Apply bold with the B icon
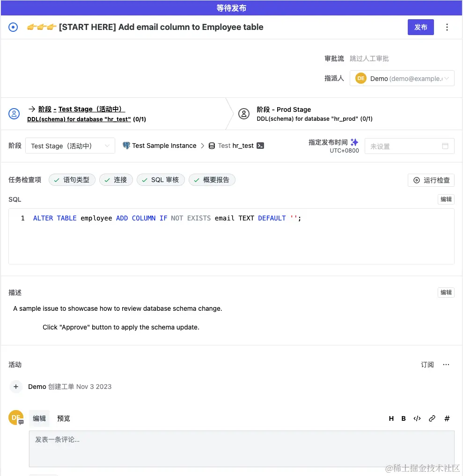463x476 pixels. 404,418
